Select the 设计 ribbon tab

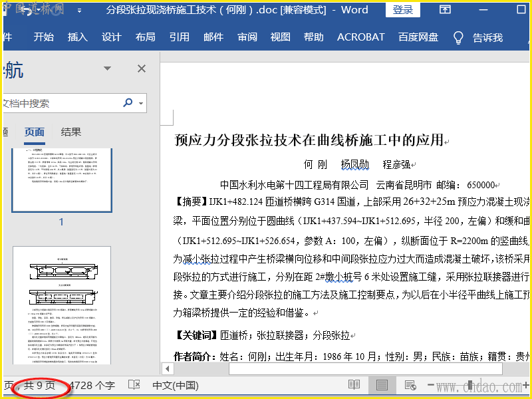coord(111,37)
